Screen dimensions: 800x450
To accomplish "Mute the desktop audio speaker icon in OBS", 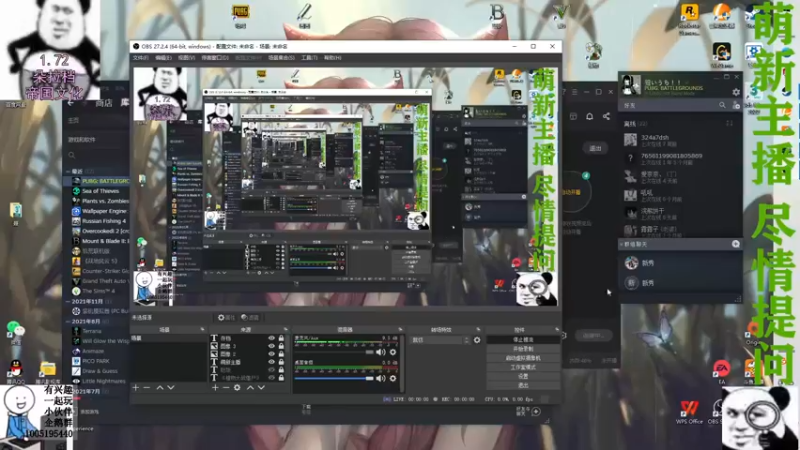I will tap(381, 378).
